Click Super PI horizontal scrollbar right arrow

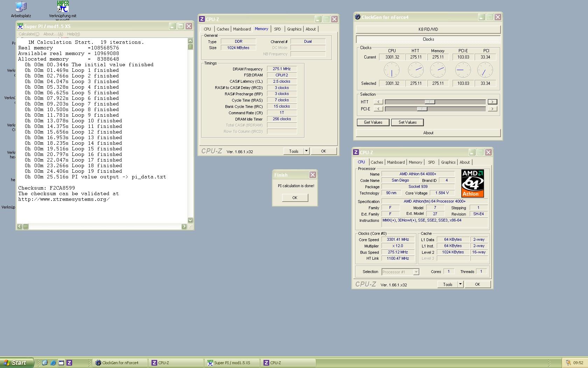(x=184, y=226)
